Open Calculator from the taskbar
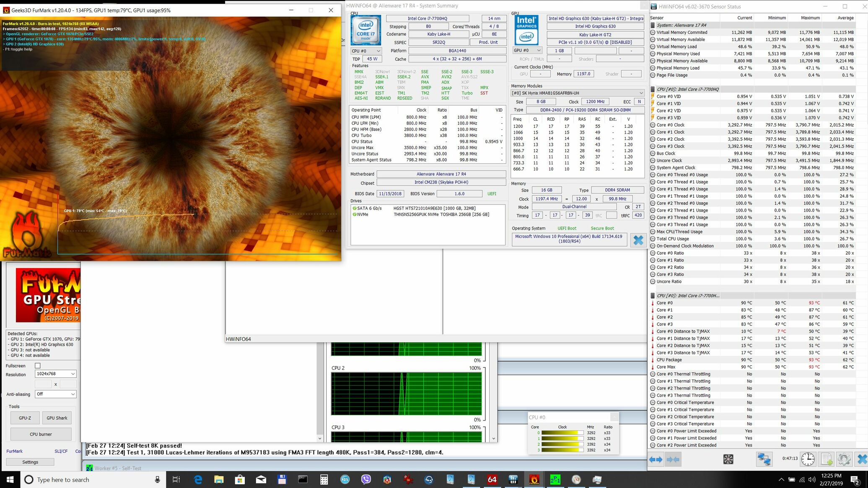868x488 pixels. click(324, 480)
